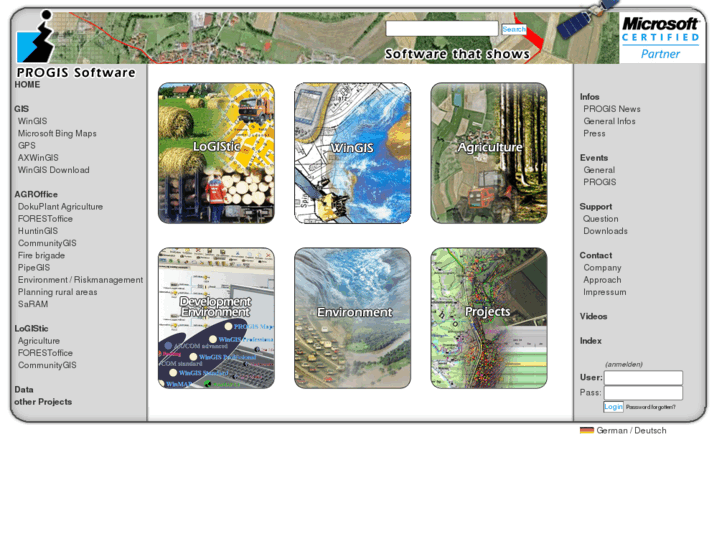Open the AGROffice section heading
727x545 pixels.
[36, 194]
